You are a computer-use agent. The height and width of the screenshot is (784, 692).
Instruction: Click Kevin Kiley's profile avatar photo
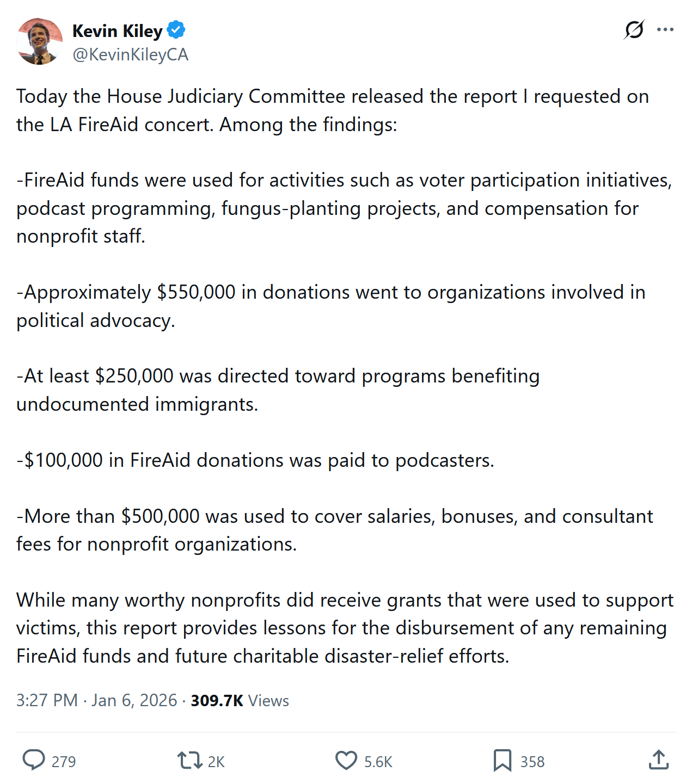pyautogui.click(x=39, y=42)
